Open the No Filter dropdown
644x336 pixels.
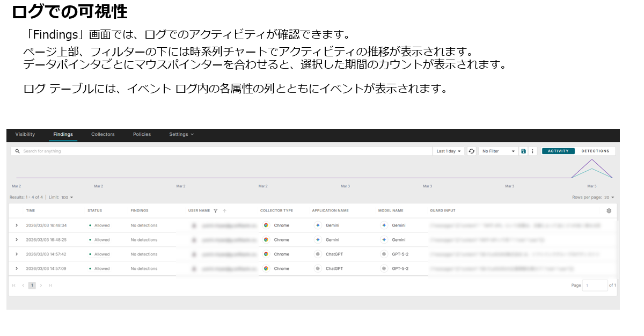click(x=498, y=151)
